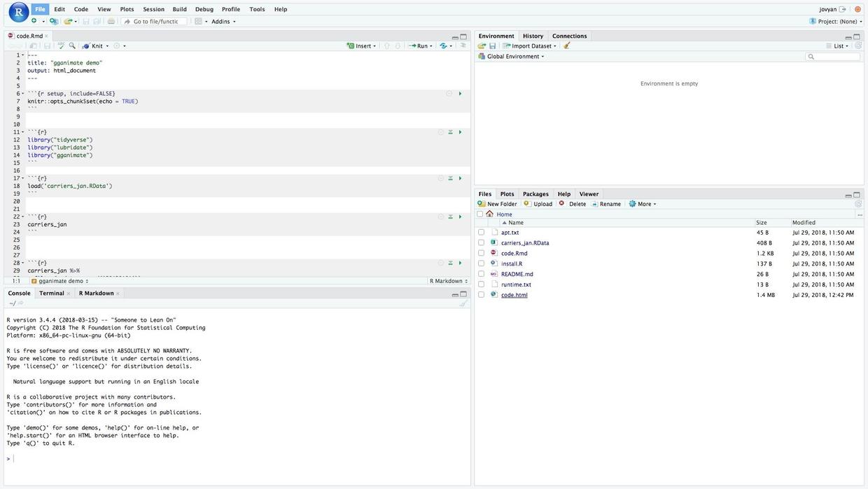The width and height of the screenshot is (868, 489).
Task: Click the clear environment broom icon
Action: [x=567, y=46]
